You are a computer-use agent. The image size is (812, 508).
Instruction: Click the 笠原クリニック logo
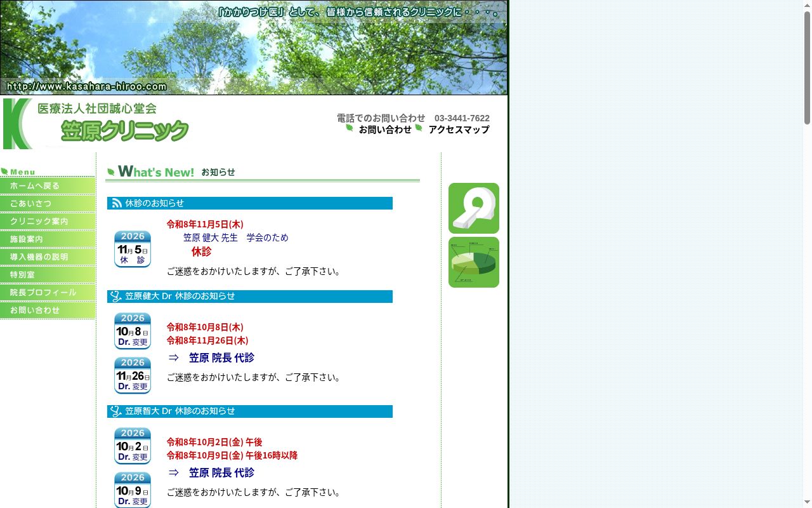(96, 124)
